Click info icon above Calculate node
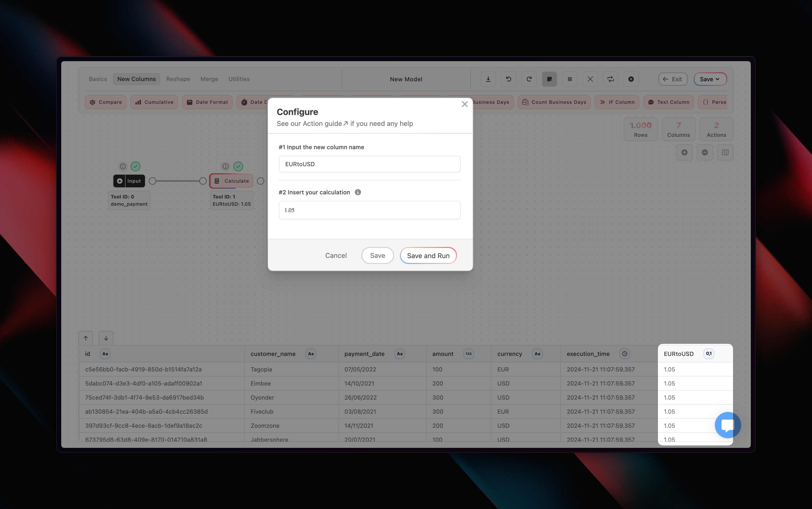The width and height of the screenshot is (812, 509). click(x=225, y=166)
